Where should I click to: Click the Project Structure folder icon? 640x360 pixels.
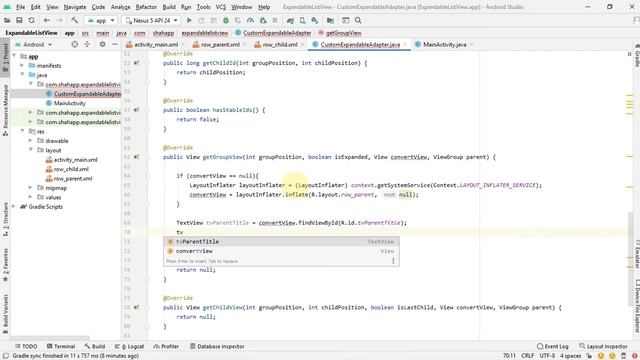tap(330, 20)
